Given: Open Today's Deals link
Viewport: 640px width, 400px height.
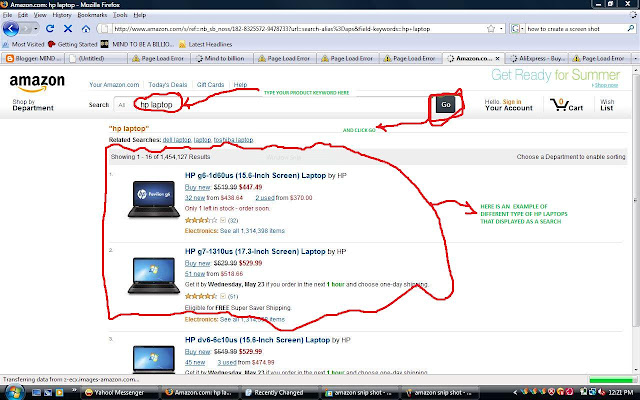Looking at the screenshot, I should click(x=168, y=84).
